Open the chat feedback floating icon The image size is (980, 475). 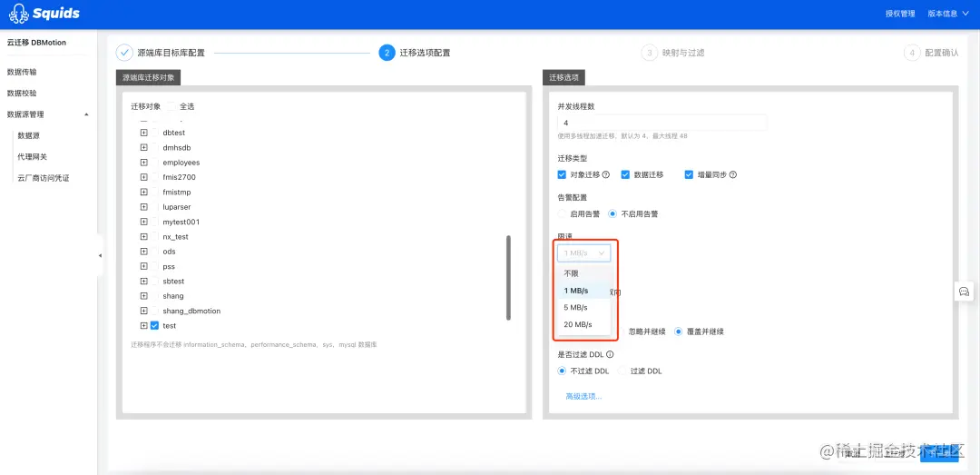tap(964, 292)
